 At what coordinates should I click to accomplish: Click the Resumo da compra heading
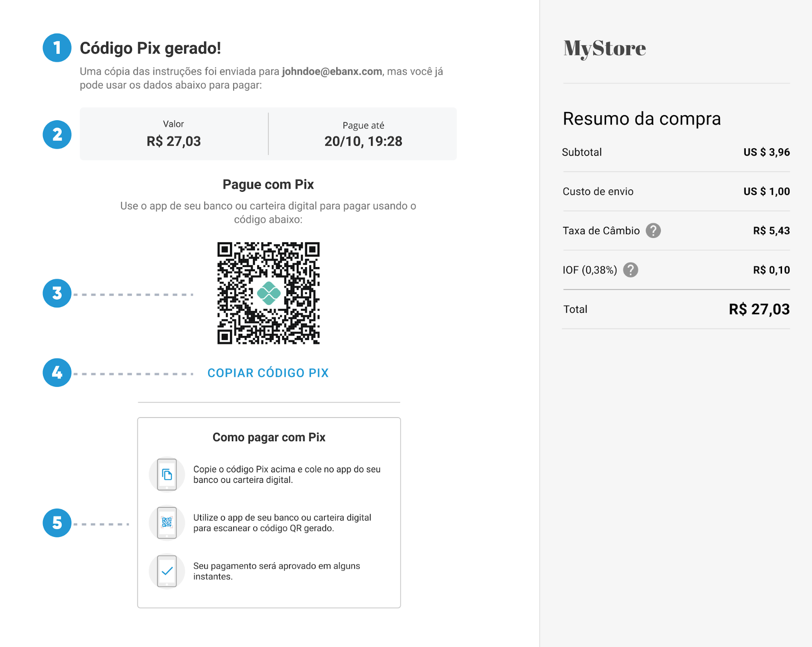(641, 119)
